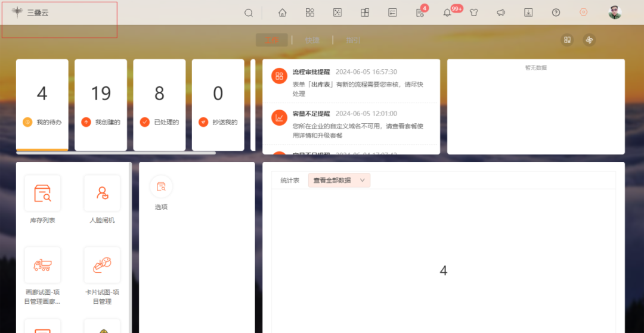The image size is (644, 333).
Task: Click the 容量不足提醒 chart icon
Action: coord(279,118)
